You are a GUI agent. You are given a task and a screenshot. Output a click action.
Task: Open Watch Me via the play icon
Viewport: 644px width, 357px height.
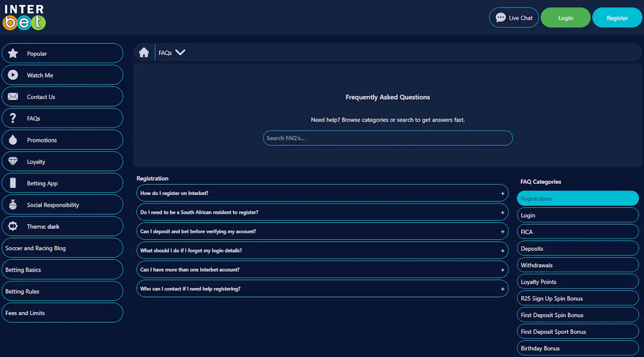pyautogui.click(x=13, y=75)
